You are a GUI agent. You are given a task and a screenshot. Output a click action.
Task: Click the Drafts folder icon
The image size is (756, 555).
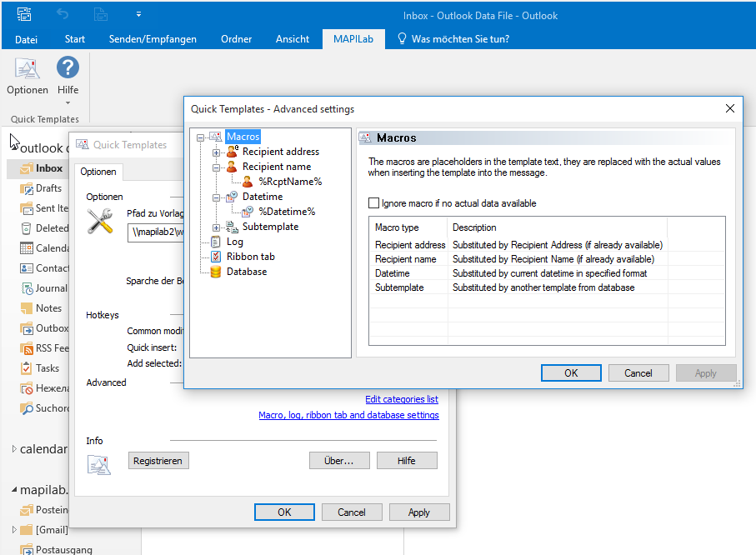tap(26, 188)
